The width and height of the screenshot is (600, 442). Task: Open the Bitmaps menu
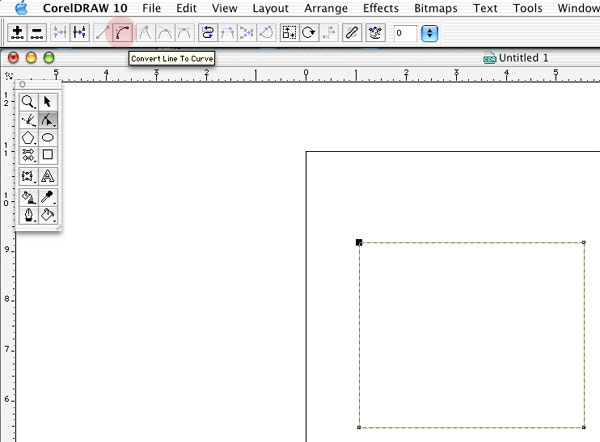(x=436, y=8)
